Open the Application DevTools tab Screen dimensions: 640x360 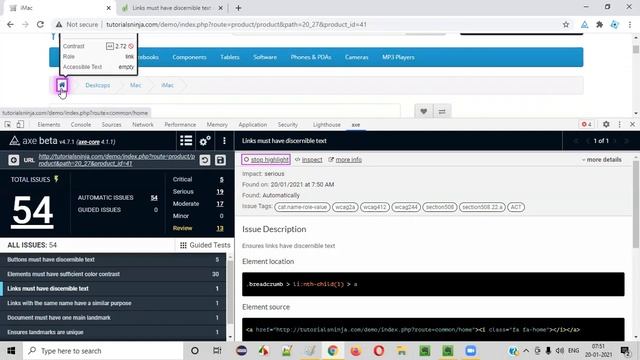(x=253, y=124)
